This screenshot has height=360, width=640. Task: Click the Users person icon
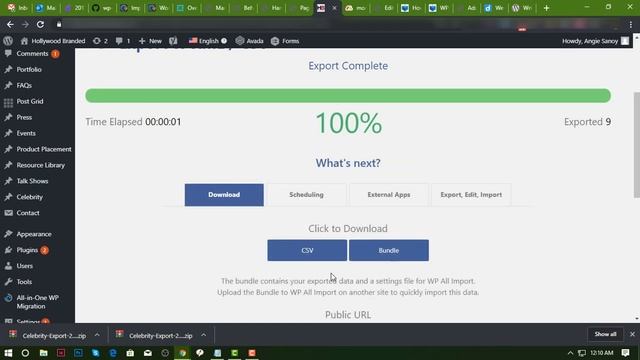coord(8,266)
